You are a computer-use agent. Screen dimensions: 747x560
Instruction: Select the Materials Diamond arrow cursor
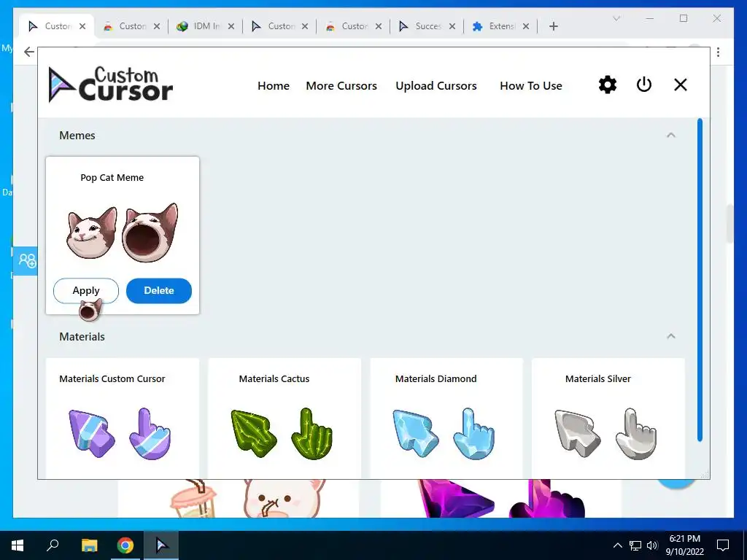coord(415,433)
